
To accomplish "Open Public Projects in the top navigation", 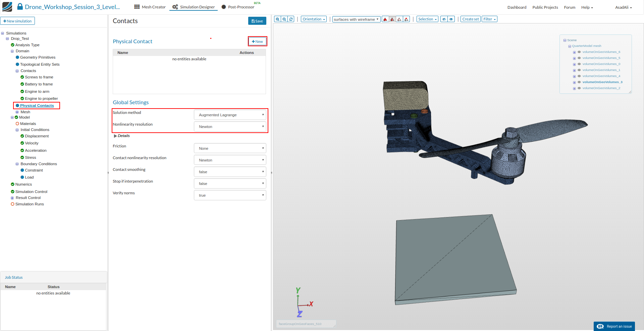I will 545,7.
